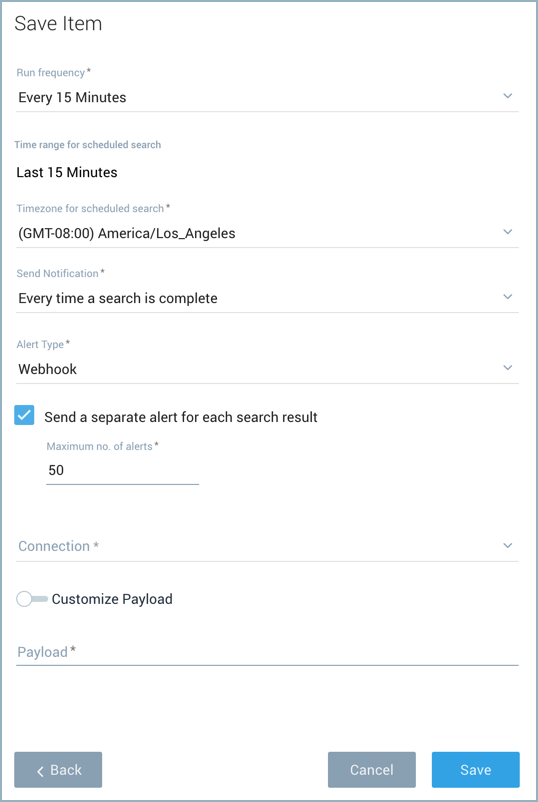538x802 pixels.
Task: Click the Cancel button
Action: point(372,770)
